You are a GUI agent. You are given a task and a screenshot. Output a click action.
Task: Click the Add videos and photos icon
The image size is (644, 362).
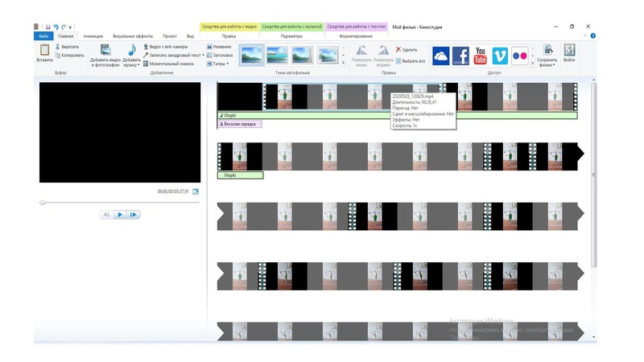105,51
